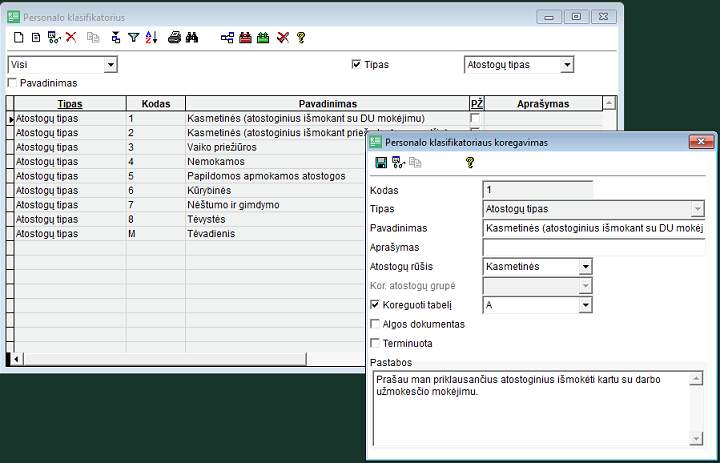720x463 pixels.
Task: Open the Atostogų rūšis dropdown
Action: tap(585, 267)
